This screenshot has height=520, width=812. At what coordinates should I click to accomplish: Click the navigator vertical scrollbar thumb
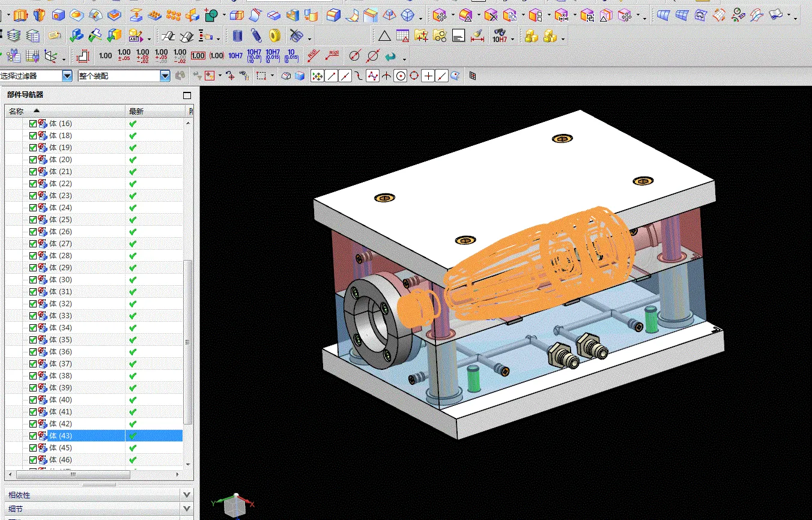tap(188, 342)
